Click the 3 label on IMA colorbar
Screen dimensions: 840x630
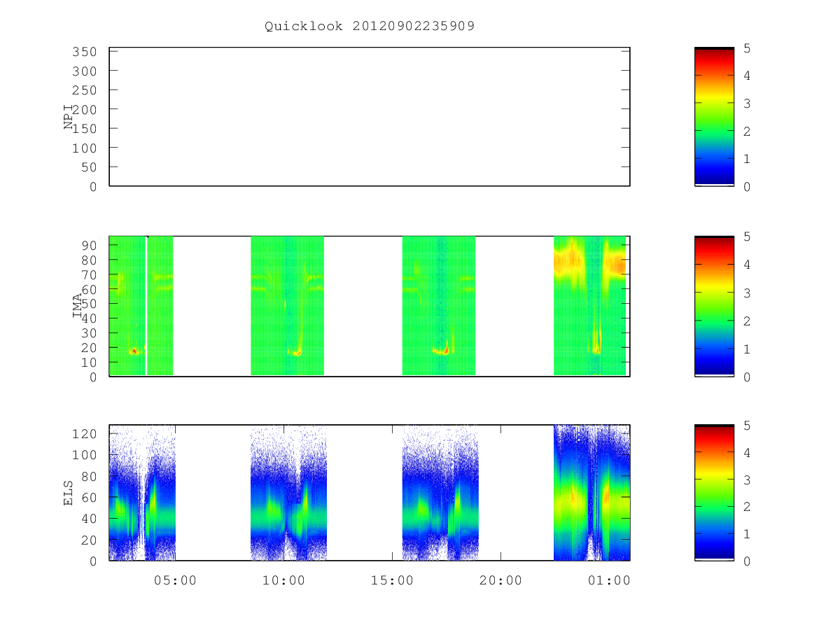tap(748, 293)
